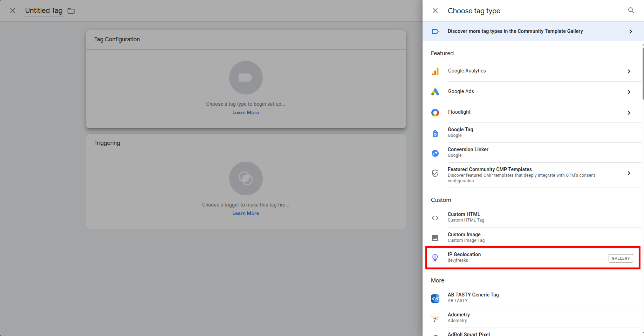This screenshot has width=644, height=336.
Task: Close the Untitled Tag editor
Action: point(13,10)
